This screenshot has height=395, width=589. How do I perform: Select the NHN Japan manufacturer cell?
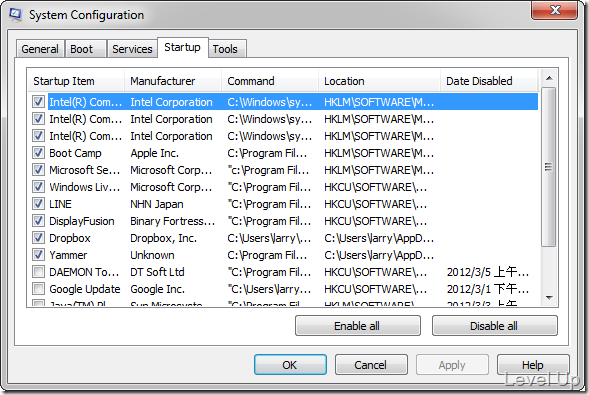coord(157,204)
